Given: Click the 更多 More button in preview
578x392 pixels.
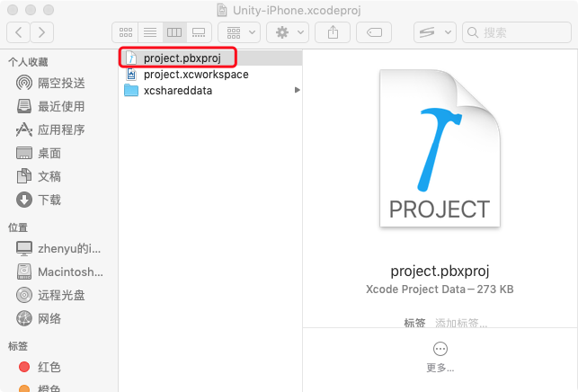Looking at the screenshot, I should click(440, 357).
